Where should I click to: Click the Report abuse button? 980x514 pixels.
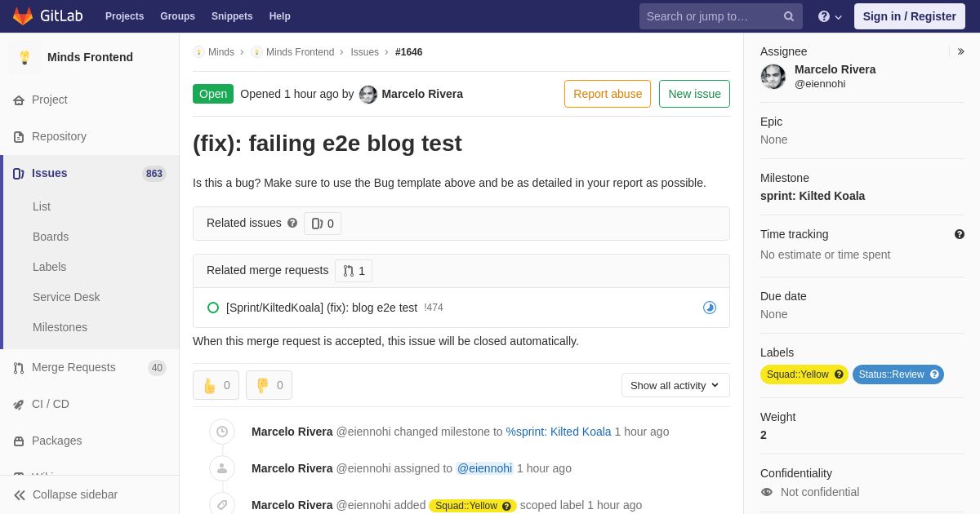(608, 94)
